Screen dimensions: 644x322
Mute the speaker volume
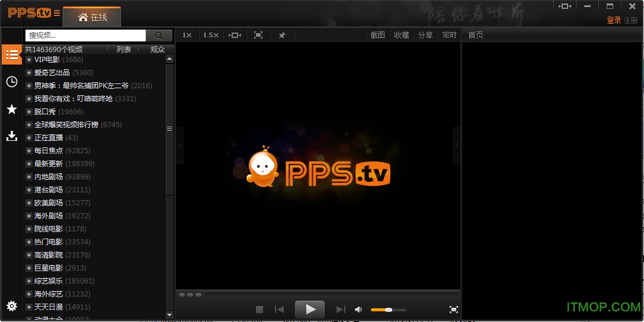coord(358,310)
